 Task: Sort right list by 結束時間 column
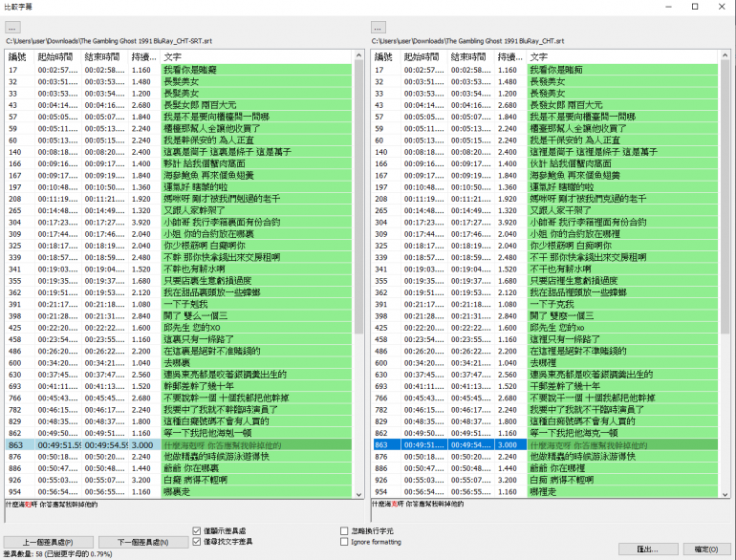[x=471, y=56]
